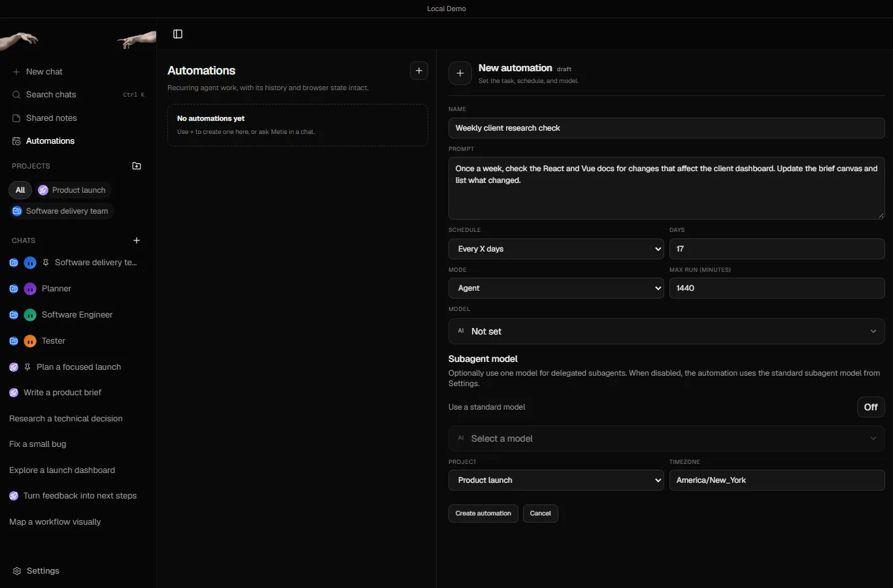Open the Project dropdown showing Product launch
Image resolution: width=893 pixels, height=588 pixels.
click(556, 480)
